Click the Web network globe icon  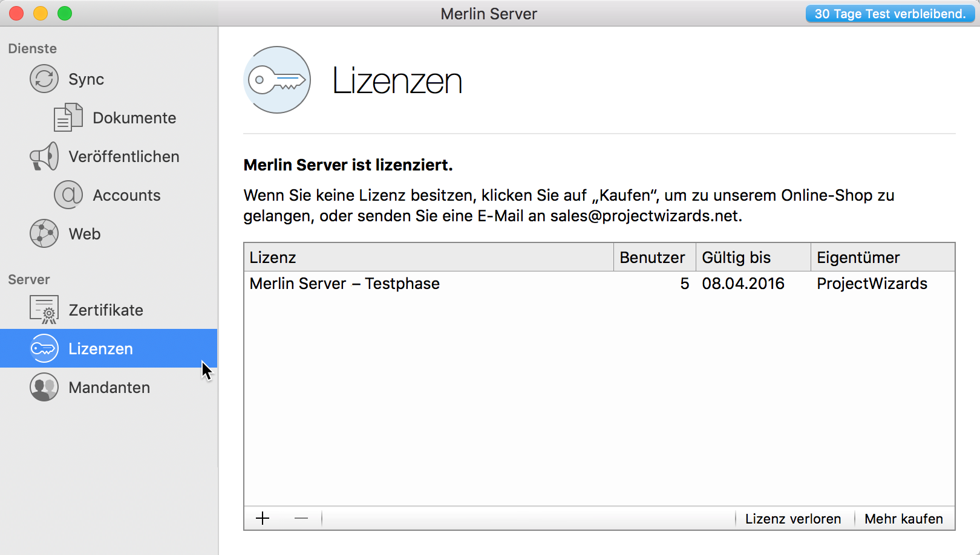tap(44, 234)
